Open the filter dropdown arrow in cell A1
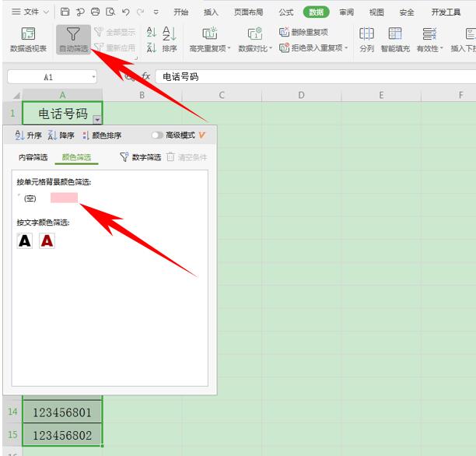This screenshot has width=476, height=456. coord(97,120)
